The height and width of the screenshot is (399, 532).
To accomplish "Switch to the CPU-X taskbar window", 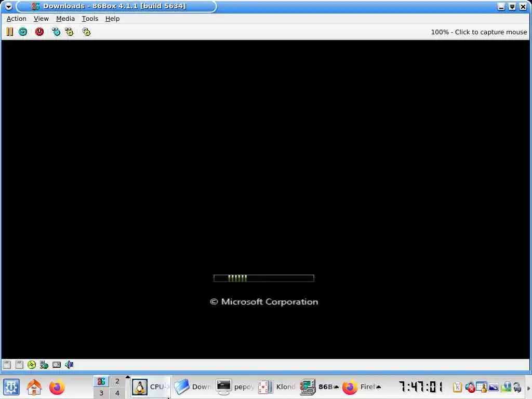I will point(151,387).
